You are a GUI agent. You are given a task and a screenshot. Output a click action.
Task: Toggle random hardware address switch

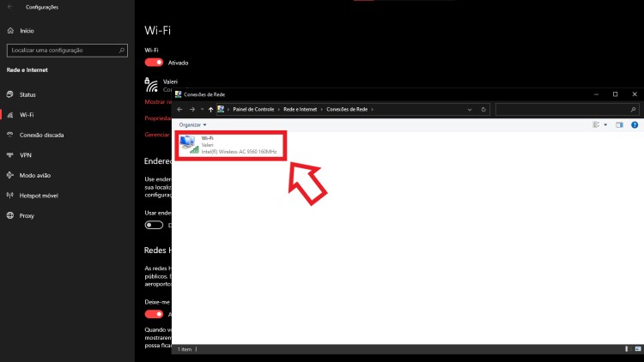click(154, 225)
